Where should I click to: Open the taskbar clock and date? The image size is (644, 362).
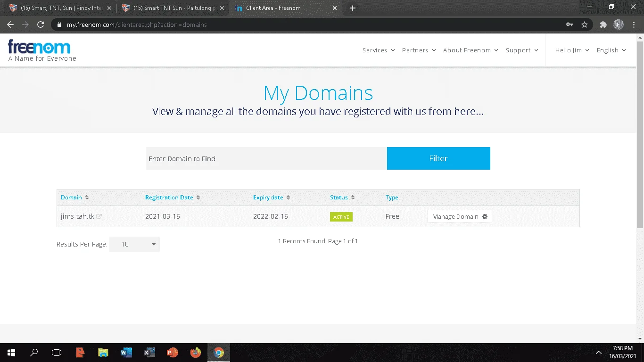tap(623, 353)
